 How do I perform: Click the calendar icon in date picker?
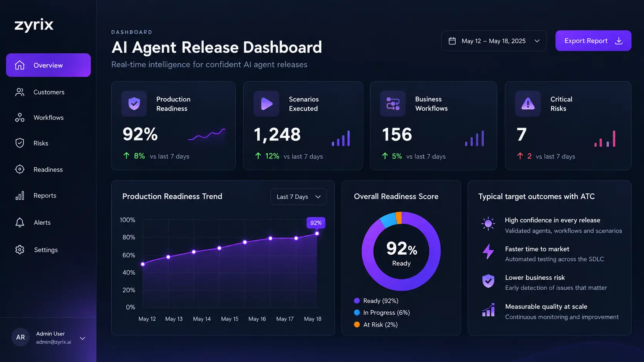tap(452, 41)
